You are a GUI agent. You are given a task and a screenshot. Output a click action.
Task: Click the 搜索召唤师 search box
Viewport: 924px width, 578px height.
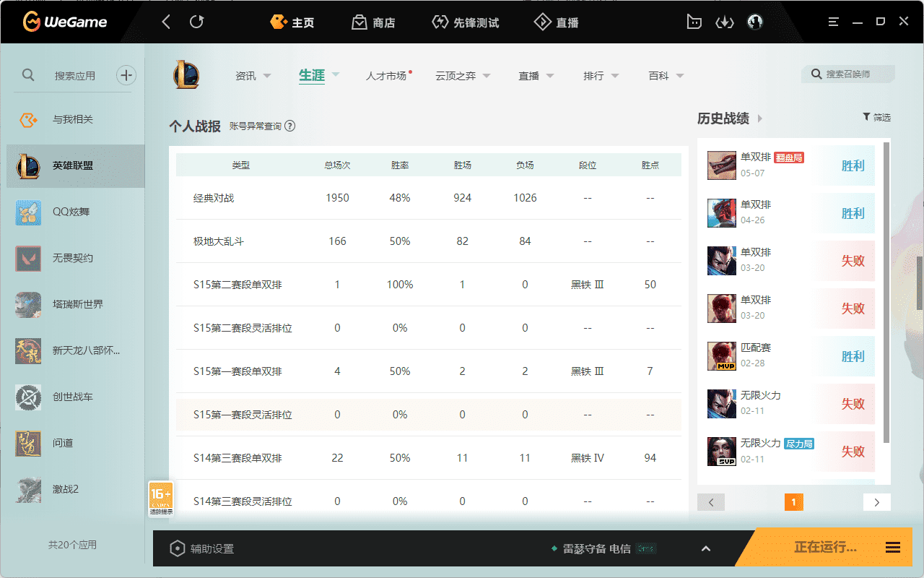click(848, 74)
